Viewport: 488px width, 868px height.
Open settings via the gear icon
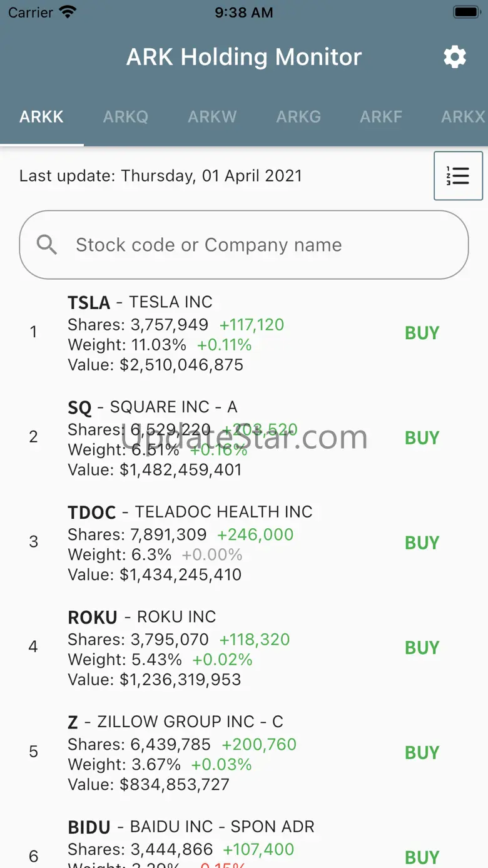[x=455, y=57]
